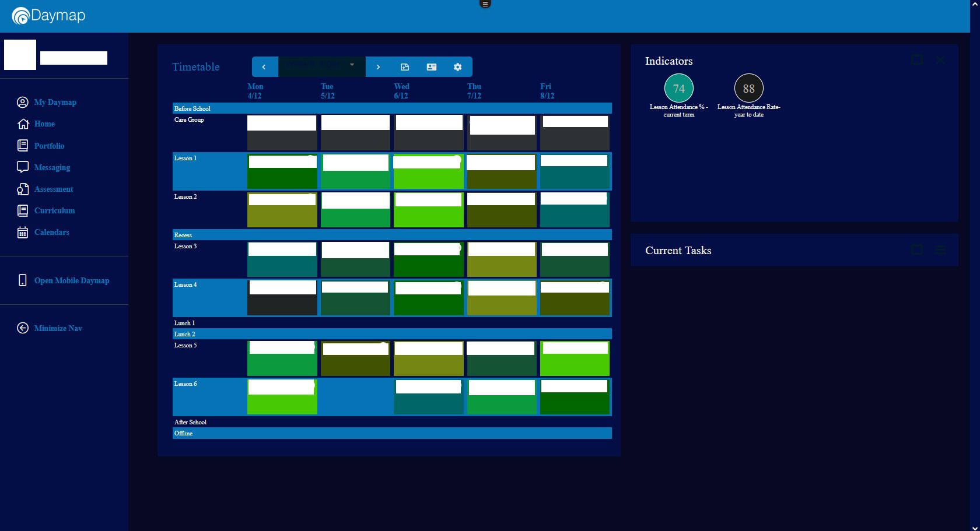Screen dimensions: 980x531
Task: Click the timetable export page icon
Action: click(x=405, y=67)
